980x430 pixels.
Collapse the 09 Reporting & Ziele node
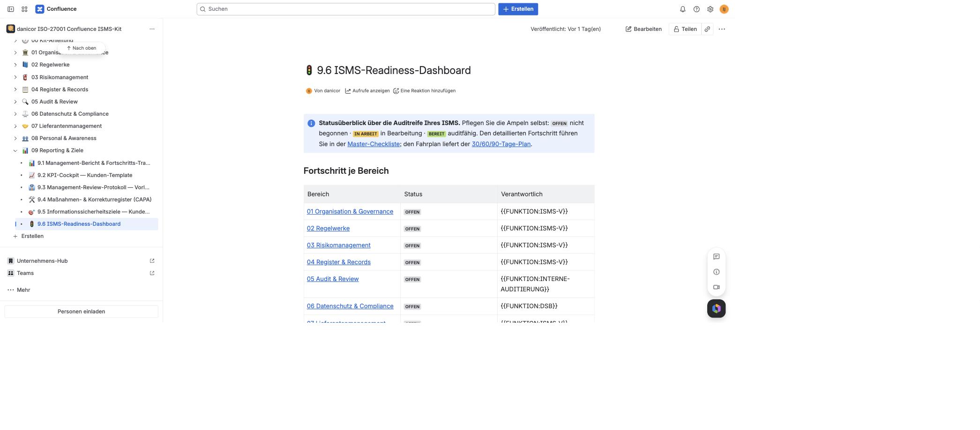15,150
